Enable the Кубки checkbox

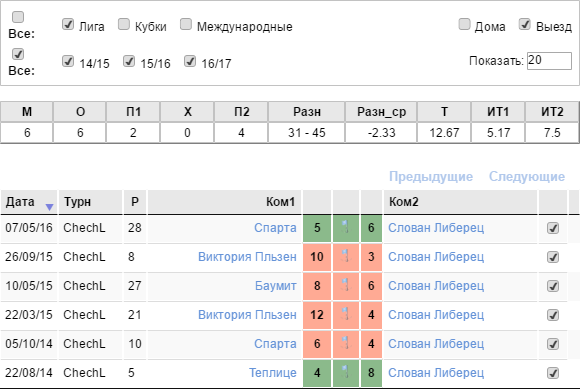click(124, 24)
